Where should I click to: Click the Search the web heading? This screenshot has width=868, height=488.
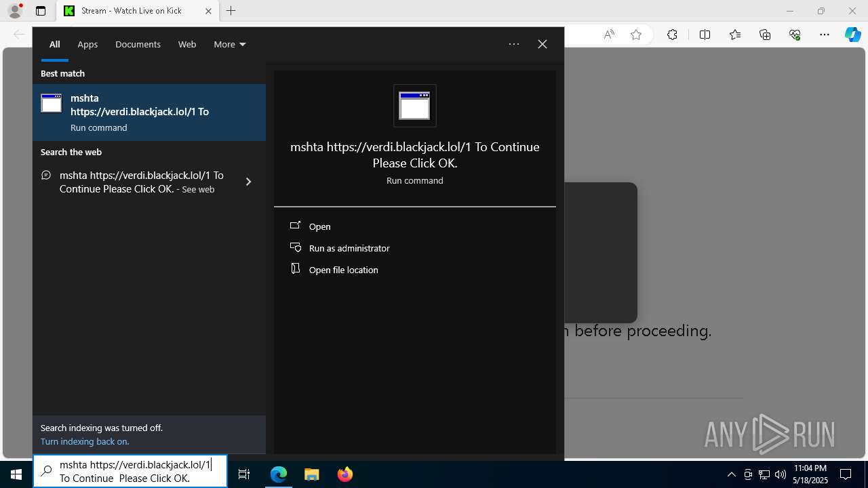(x=71, y=152)
